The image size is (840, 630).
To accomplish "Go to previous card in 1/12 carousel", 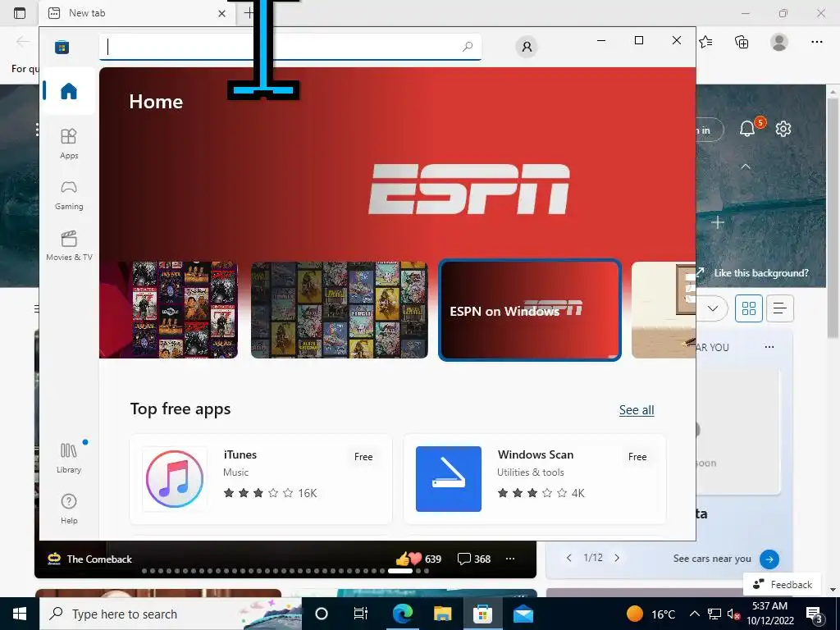I will (x=569, y=558).
